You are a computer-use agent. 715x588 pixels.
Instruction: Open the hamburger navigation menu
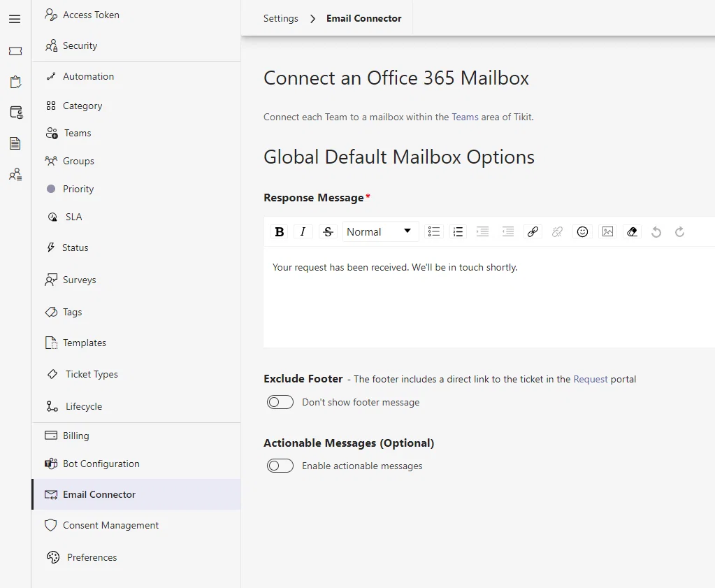[x=15, y=19]
